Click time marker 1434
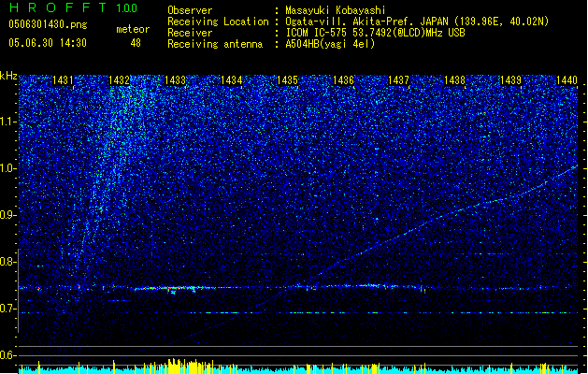Screen dimensions: 588x374 click(x=232, y=80)
